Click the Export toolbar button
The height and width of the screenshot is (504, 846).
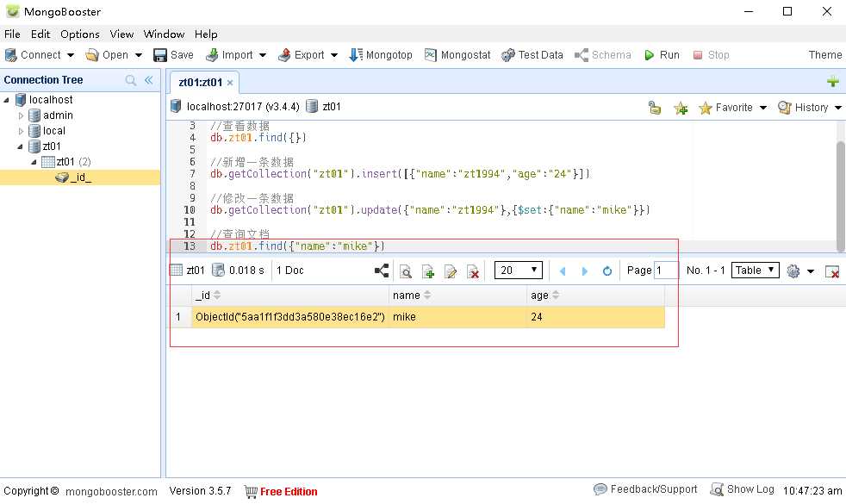[301, 55]
